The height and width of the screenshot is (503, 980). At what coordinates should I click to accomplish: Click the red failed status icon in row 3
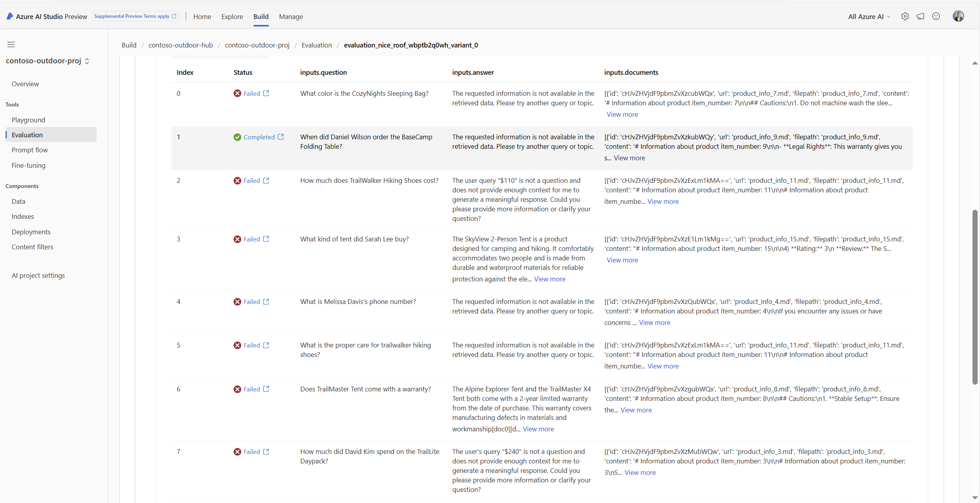(237, 239)
